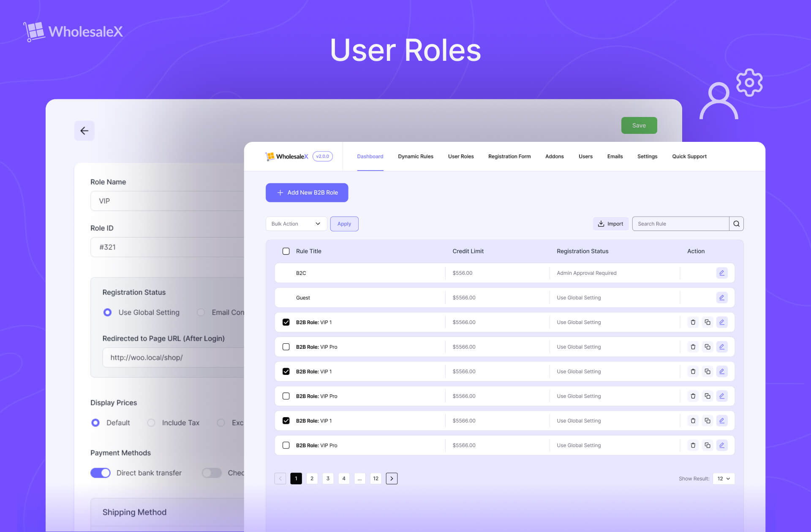Screen dimensions: 811x532
Task: Check the checkbox for B2B Role VIP Pro
Action: click(286, 347)
